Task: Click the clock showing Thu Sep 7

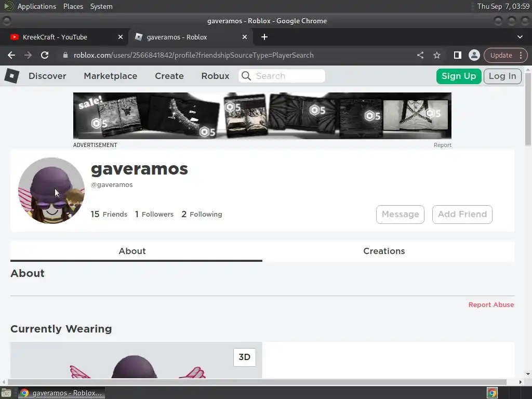Action: pos(503,6)
